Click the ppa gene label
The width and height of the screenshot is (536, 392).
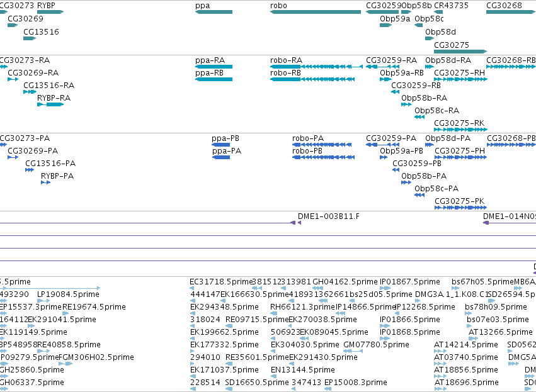202,6
